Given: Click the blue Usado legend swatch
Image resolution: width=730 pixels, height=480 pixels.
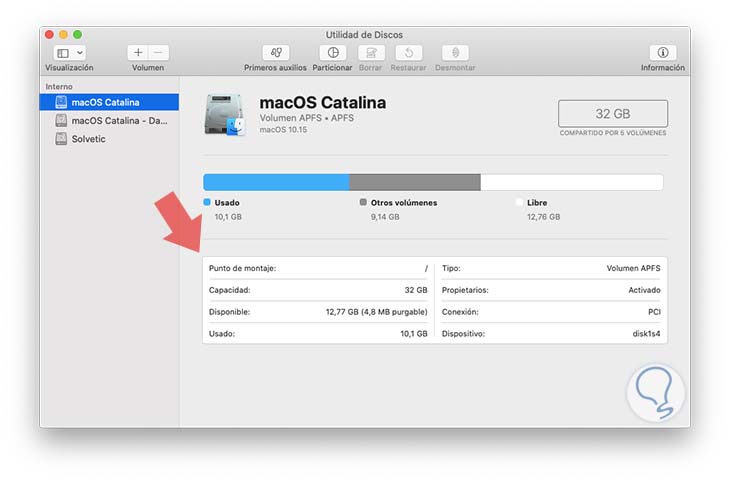Looking at the screenshot, I should click(x=207, y=202).
